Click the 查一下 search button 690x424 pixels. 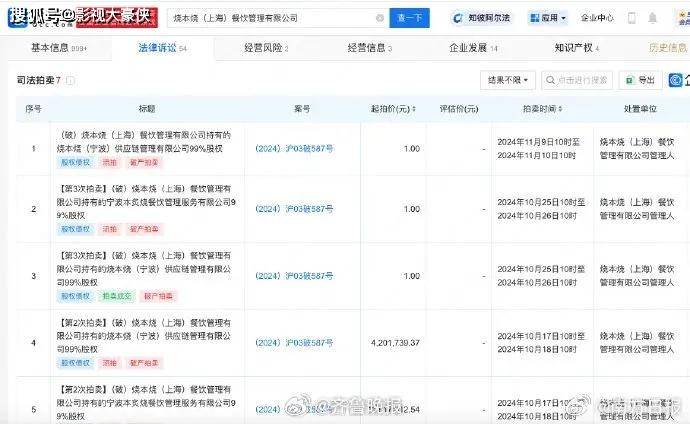(409, 18)
